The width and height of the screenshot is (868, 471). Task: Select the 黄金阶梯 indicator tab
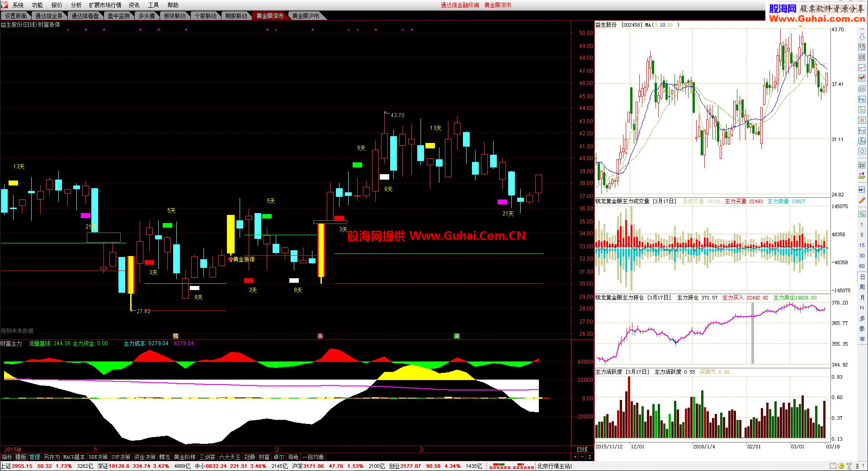[x=185, y=457]
